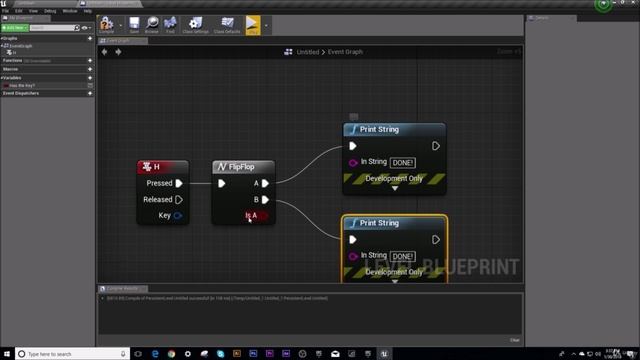Open Class Defaults from the toolbar

click(227, 25)
